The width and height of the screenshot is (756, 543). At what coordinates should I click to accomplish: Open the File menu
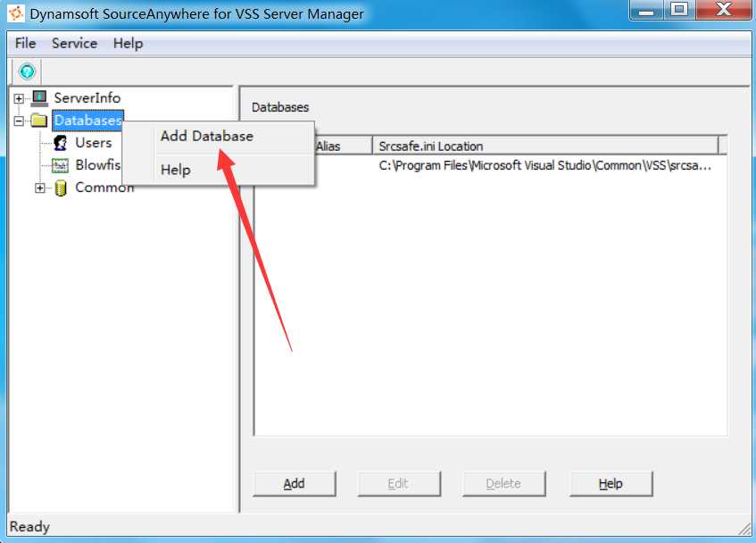25,44
